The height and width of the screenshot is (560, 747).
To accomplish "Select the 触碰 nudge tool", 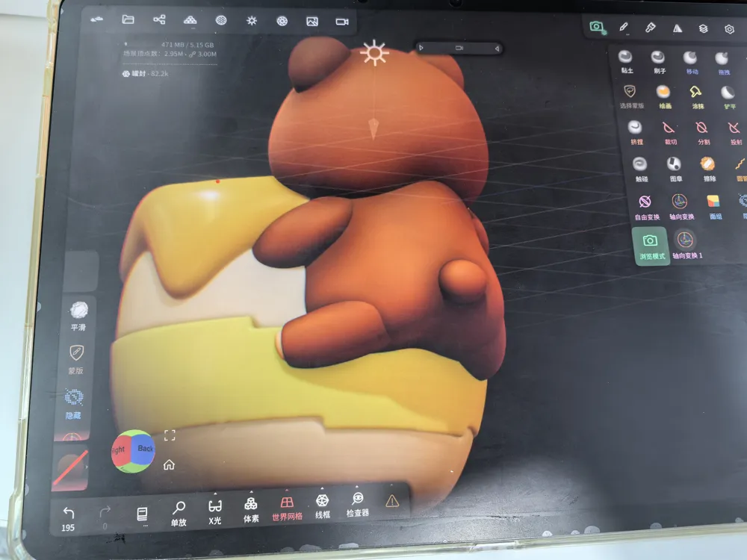I will tap(640, 169).
